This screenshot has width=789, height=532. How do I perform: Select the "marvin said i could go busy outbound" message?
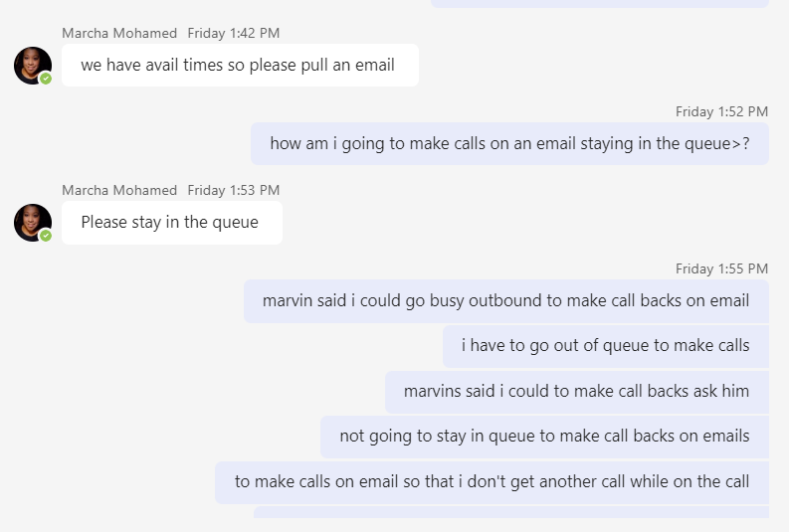pos(505,301)
